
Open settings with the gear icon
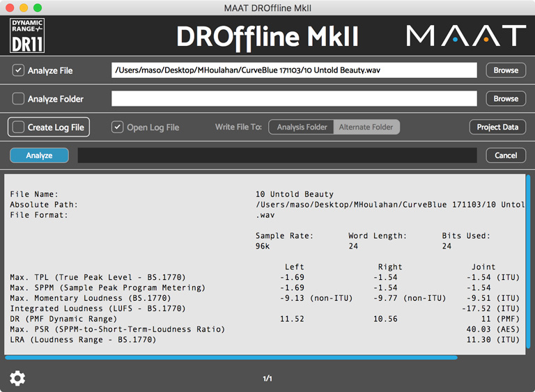pos(17,378)
